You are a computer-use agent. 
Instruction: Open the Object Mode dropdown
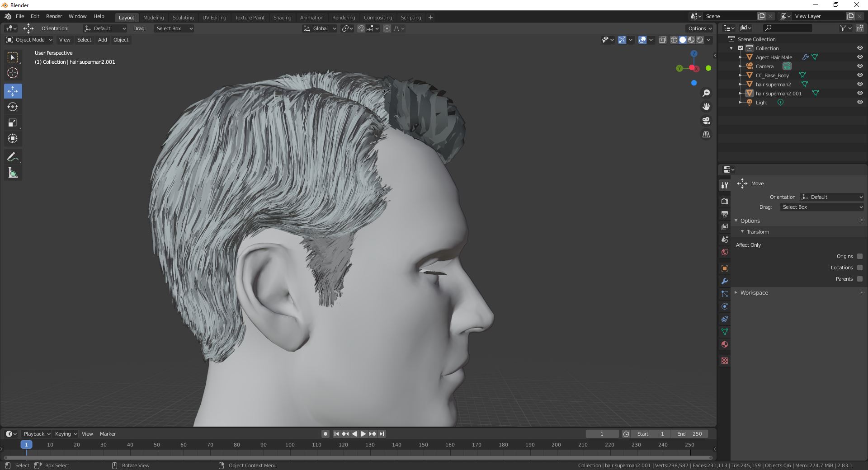[29, 40]
